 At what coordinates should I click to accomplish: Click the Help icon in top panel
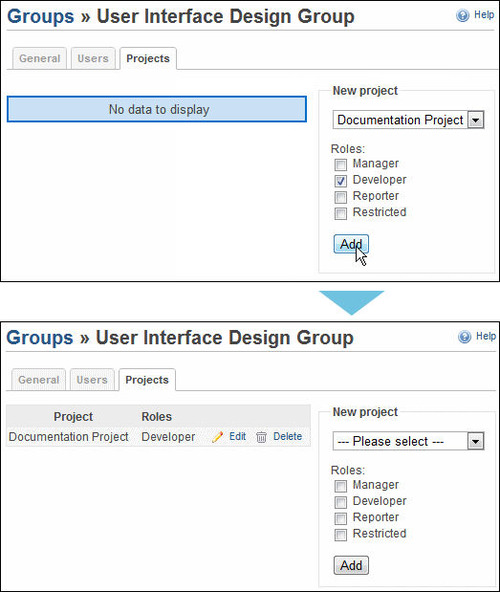click(x=463, y=15)
